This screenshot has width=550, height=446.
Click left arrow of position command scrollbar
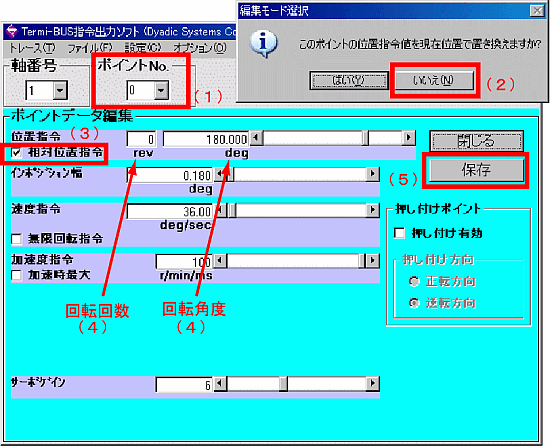(x=256, y=138)
